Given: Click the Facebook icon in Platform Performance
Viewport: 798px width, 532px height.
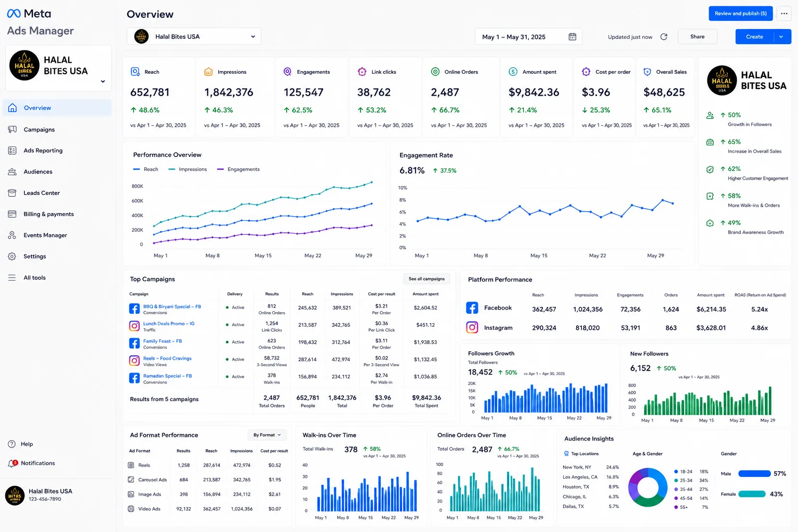Looking at the screenshot, I should coord(472,308).
